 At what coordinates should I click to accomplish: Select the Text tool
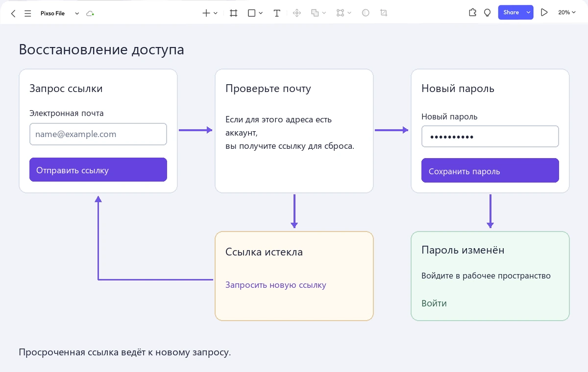(277, 13)
